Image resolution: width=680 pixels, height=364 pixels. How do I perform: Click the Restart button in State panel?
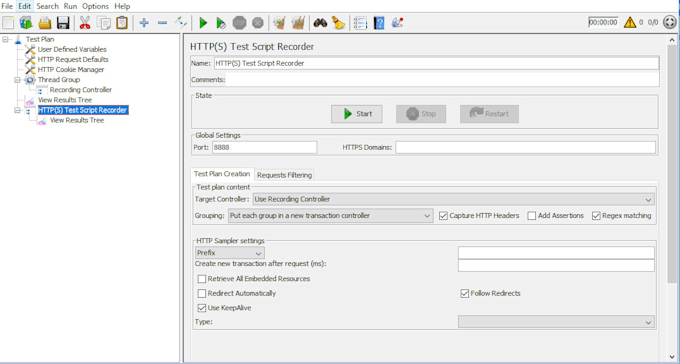point(489,114)
